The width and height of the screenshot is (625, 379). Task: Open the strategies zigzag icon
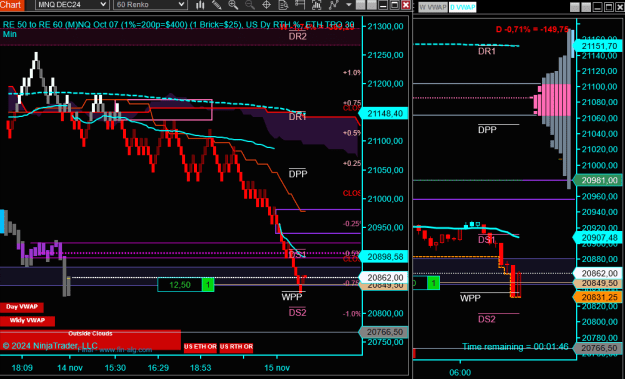pyautogui.click(x=333, y=5)
